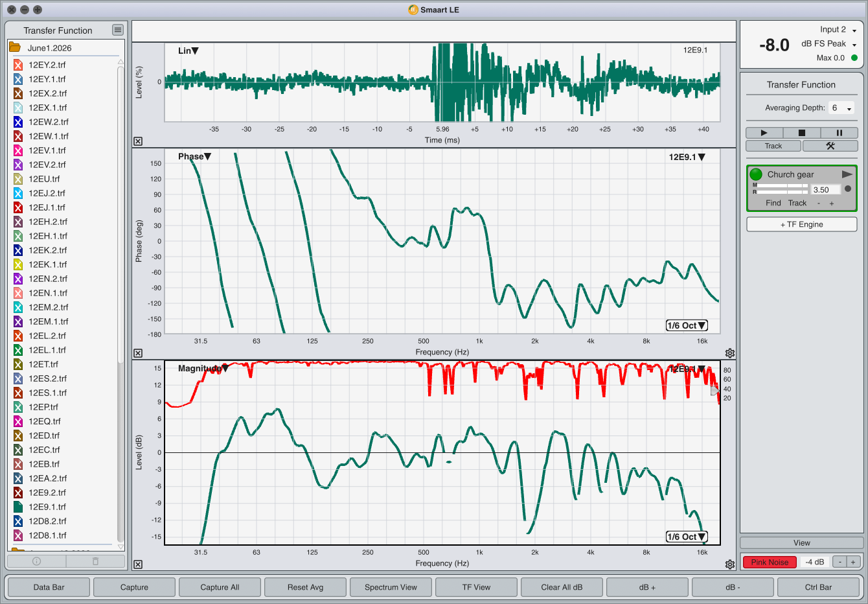Click the play measurement button

pos(764,133)
